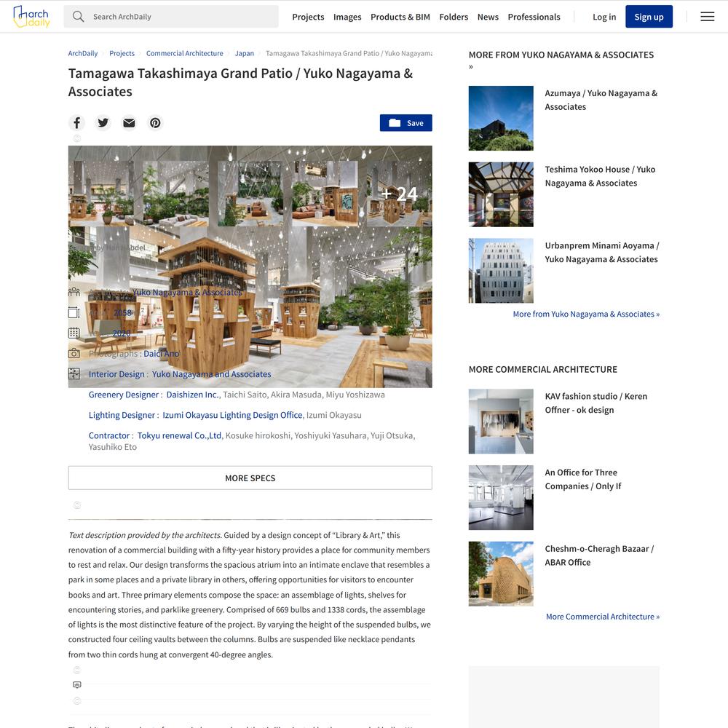
Task: Click the comment icon below article text
Action: 77,685
